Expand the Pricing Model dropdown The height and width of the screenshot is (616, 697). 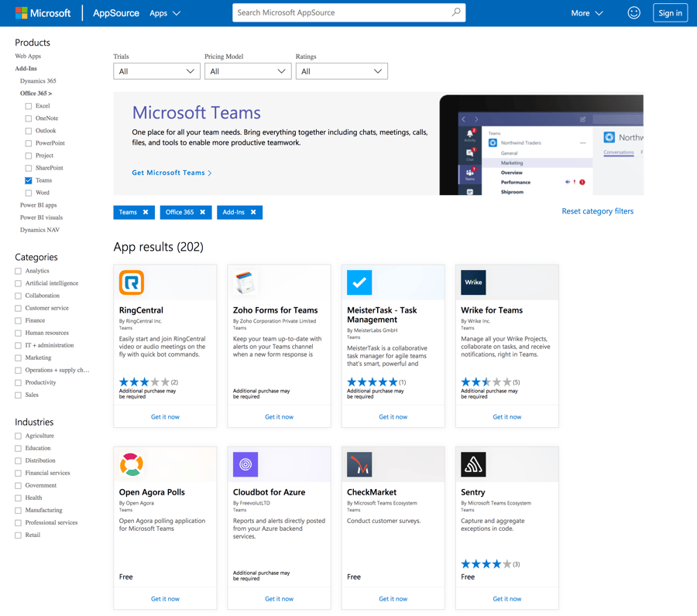click(248, 70)
